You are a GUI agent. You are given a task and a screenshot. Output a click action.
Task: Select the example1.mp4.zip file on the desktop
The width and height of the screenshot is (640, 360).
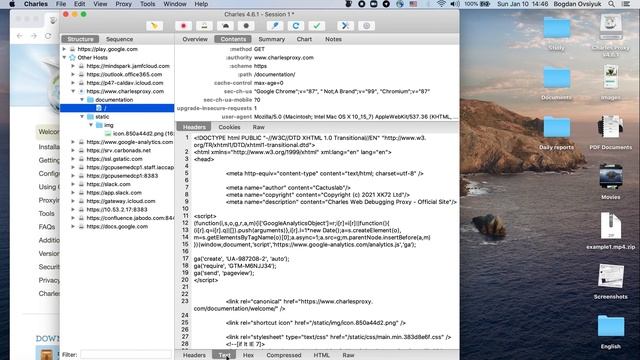[611, 227]
